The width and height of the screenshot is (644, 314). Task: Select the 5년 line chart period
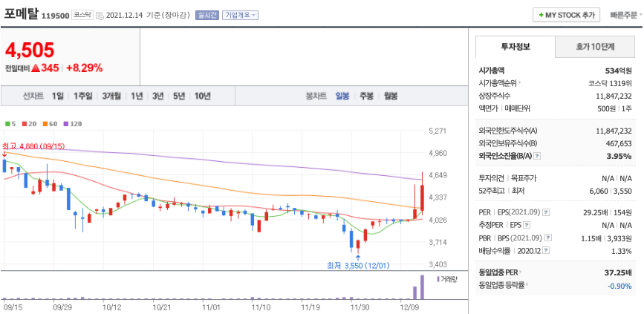pyautogui.click(x=179, y=97)
